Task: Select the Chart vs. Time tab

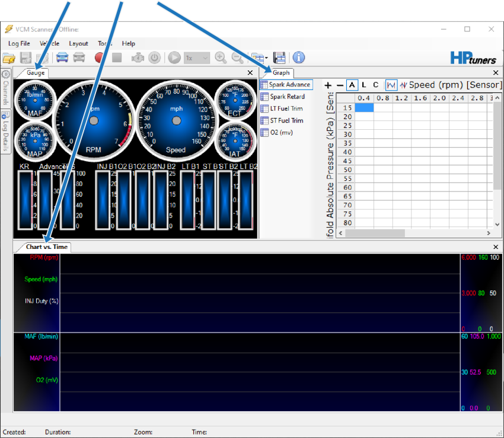Action: pyautogui.click(x=47, y=247)
